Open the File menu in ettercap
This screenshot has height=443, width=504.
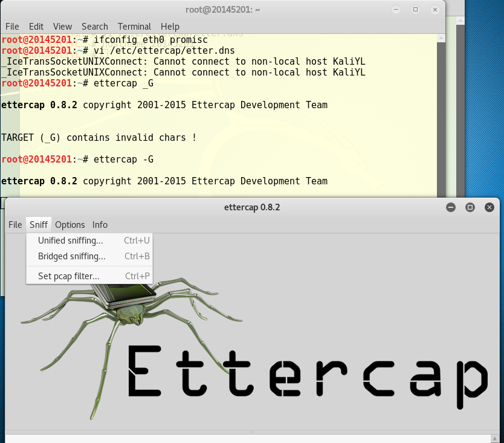[x=15, y=225]
